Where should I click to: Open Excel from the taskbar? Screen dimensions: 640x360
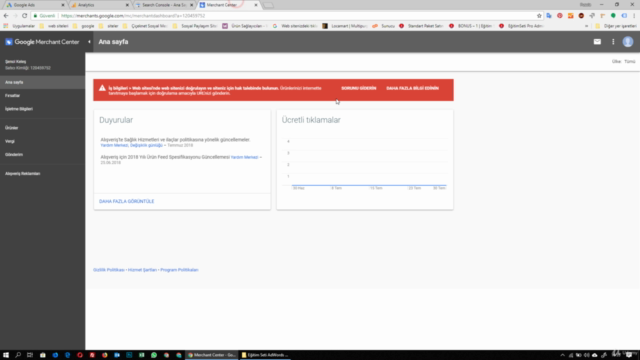tap(142, 355)
